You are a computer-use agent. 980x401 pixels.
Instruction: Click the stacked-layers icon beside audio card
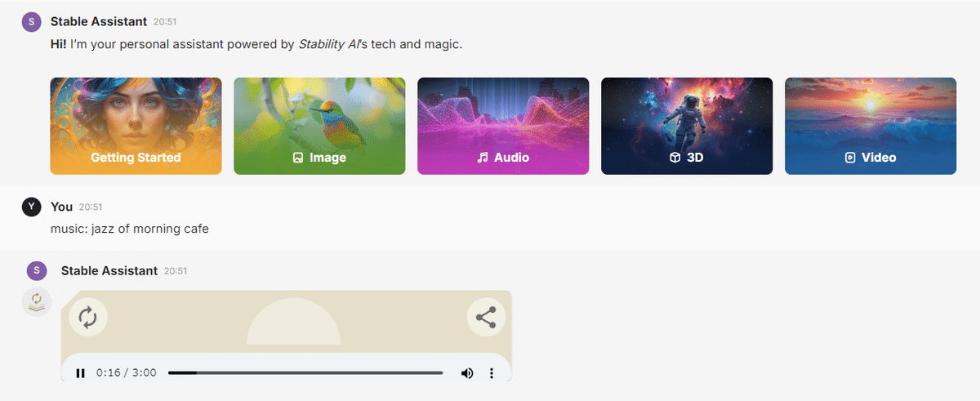[x=37, y=302]
